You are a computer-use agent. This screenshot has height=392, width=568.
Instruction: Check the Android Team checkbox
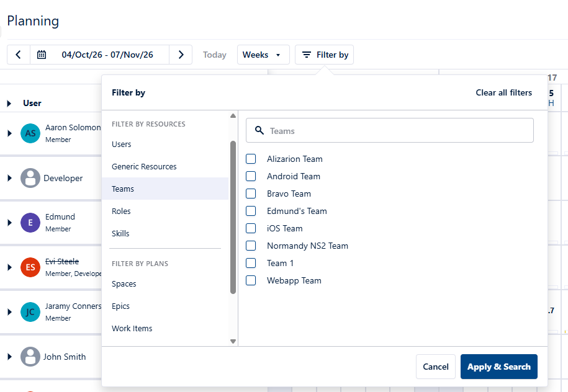(251, 176)
